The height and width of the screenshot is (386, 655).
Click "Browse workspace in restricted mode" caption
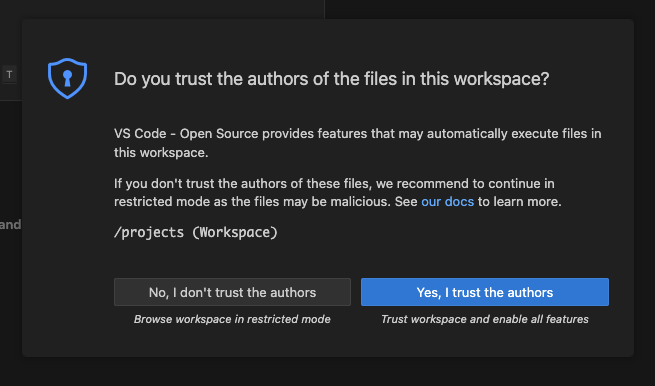pyautogui.click(x=232, y=319)
